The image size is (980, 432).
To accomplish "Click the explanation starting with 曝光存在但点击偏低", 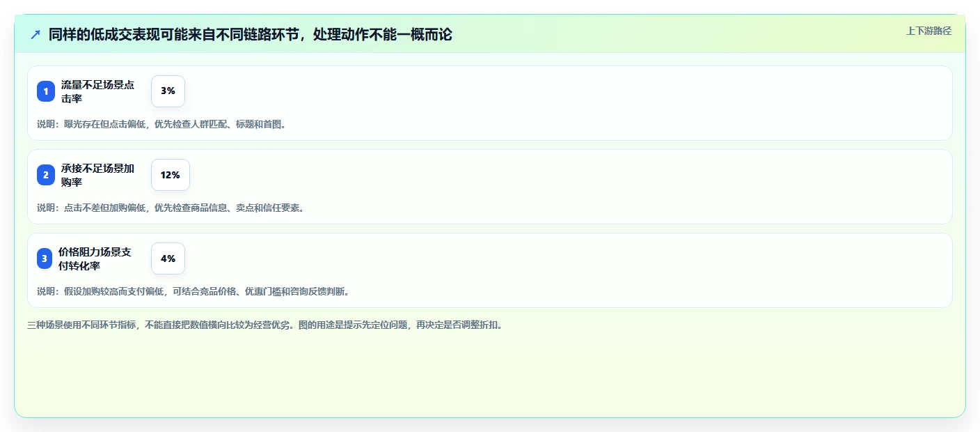I will coord(161,124).
